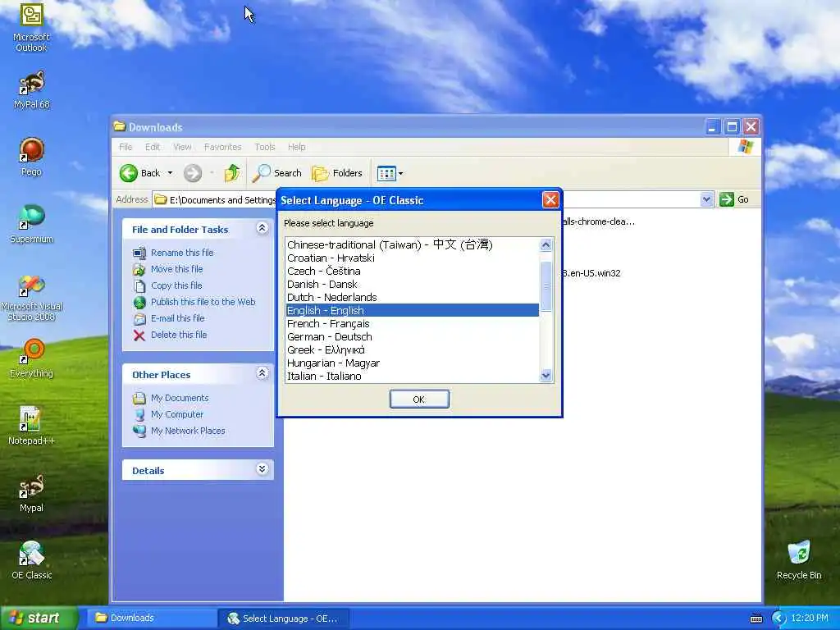The height and width of the screenshot is (630, 840).
Task: Select Microsoft Visual Studio 2008 shortcut
Action: pos(32,297)
